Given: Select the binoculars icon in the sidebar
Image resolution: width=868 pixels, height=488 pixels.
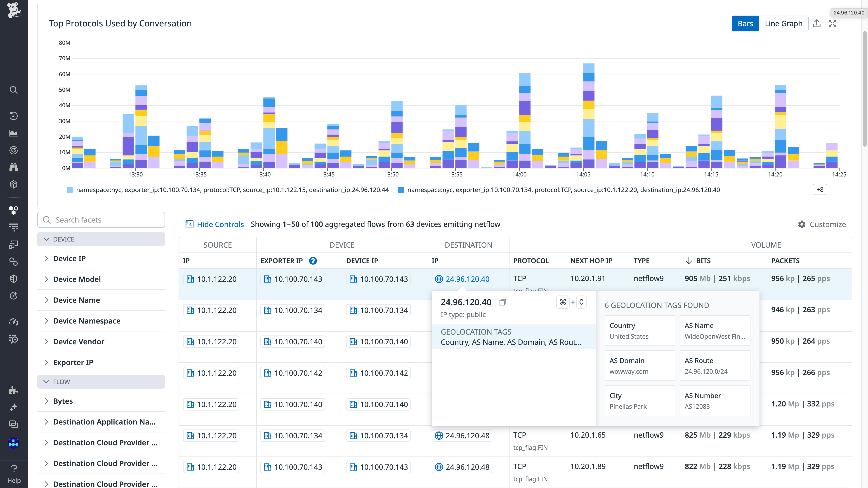Looking at the screenshot, I should click(x=14, y=167).
